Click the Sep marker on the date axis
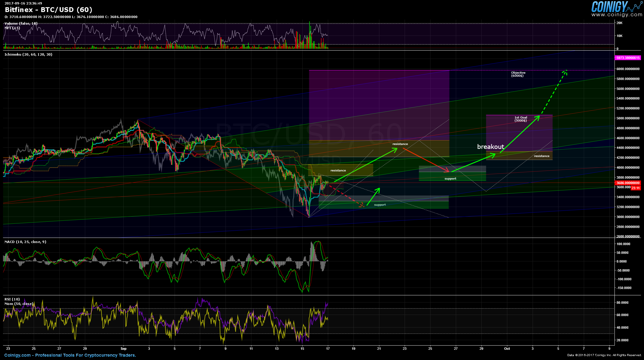The image size is (644, 360). pyautogui.click(x=123, y=349)
